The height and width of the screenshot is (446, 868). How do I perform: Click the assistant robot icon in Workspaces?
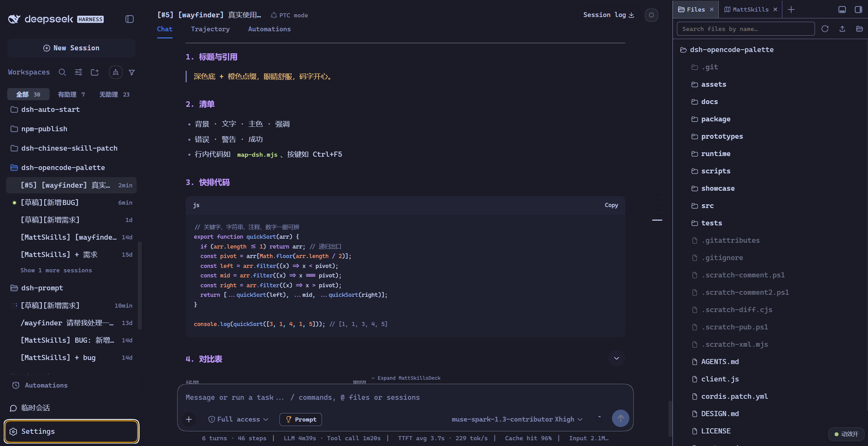tap(116, 72)
